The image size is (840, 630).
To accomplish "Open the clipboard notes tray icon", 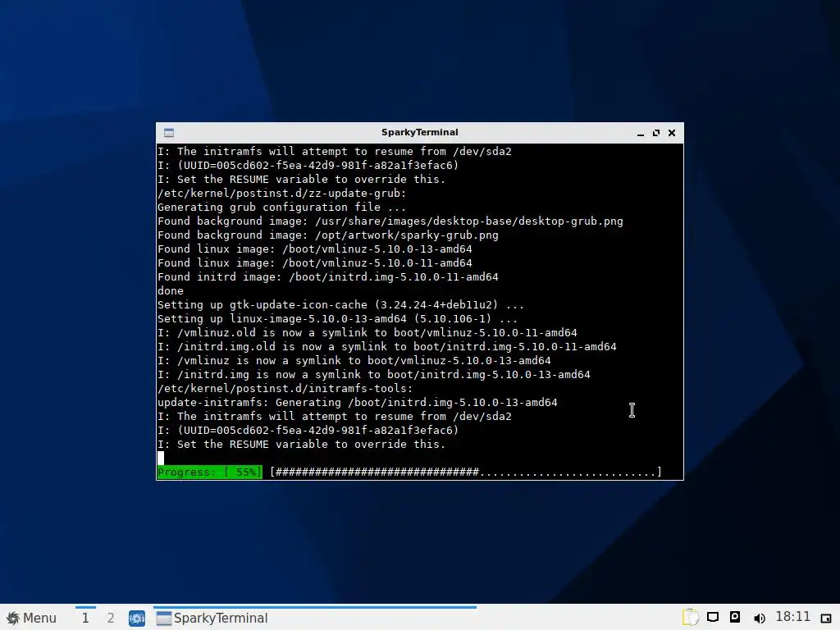I will (691, 617).
